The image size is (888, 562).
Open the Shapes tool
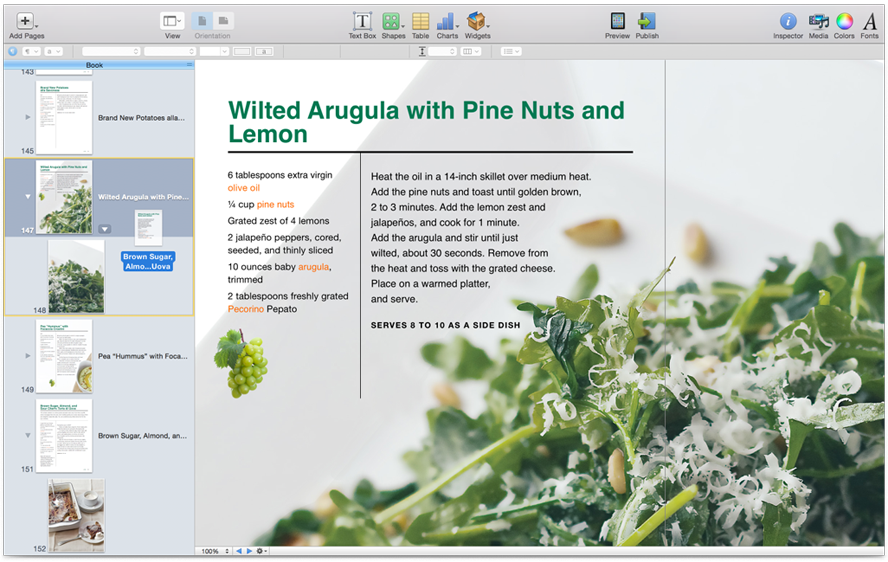point(392,22)
